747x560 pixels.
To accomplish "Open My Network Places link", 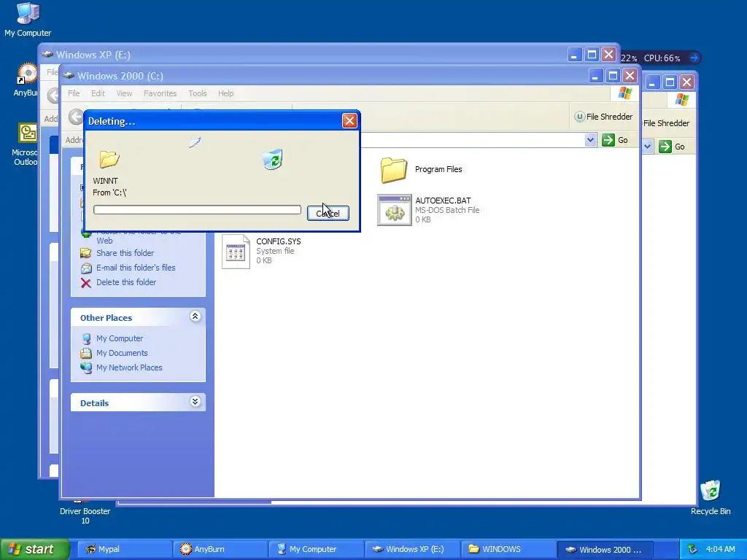I will [x=129, y=367].
